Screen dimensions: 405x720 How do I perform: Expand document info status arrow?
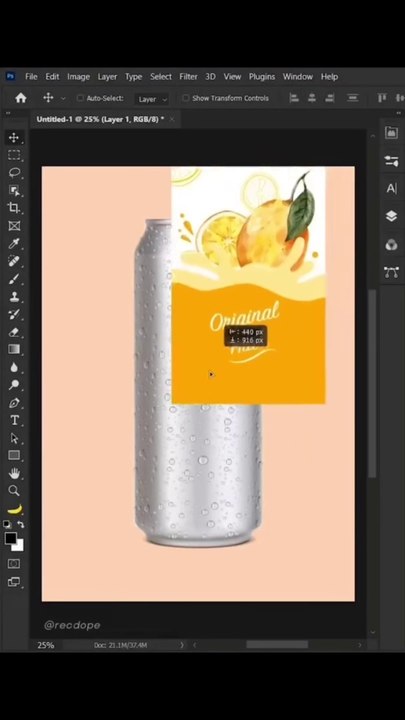click(x=182, y=645)
